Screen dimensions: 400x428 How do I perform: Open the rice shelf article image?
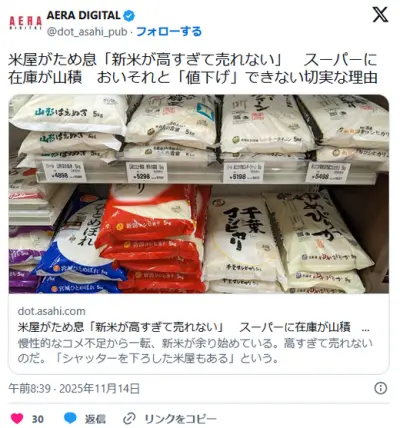pyautogui.click(x=199, y=194)
